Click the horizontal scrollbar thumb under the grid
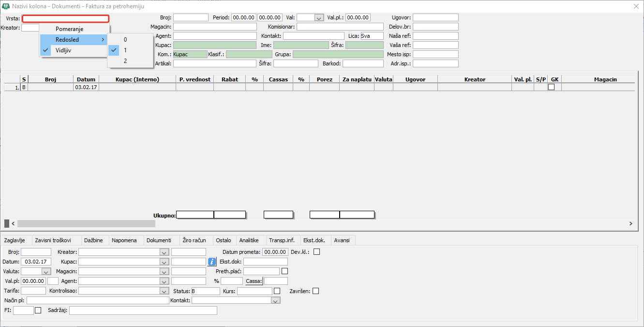Image resolution: width=644 pixels, height=327 pixels. point(86,224)
